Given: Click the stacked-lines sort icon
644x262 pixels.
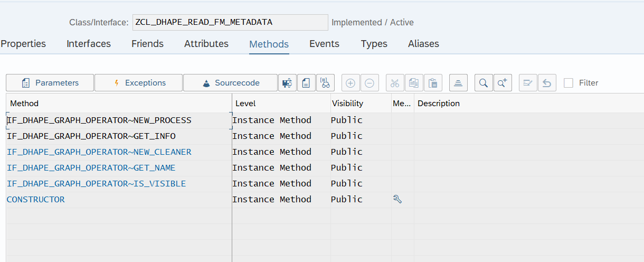Looking at the screenshot, I should point(458,83).
